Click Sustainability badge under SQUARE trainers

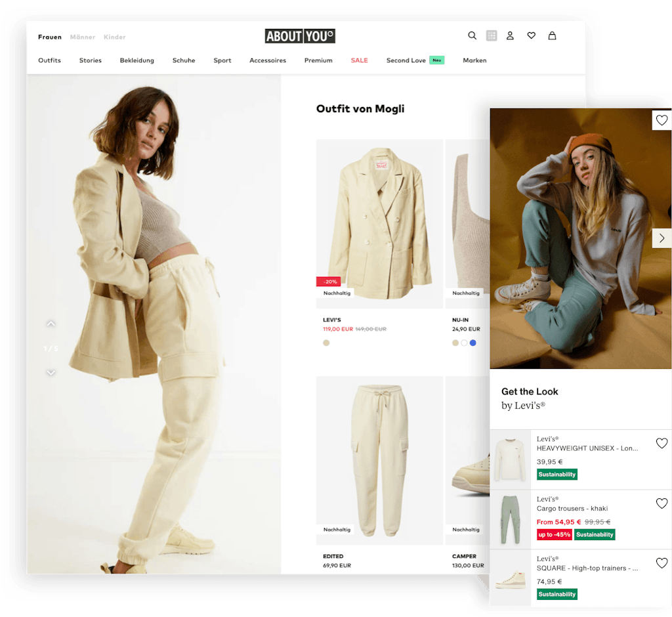(x=557, y=594)
